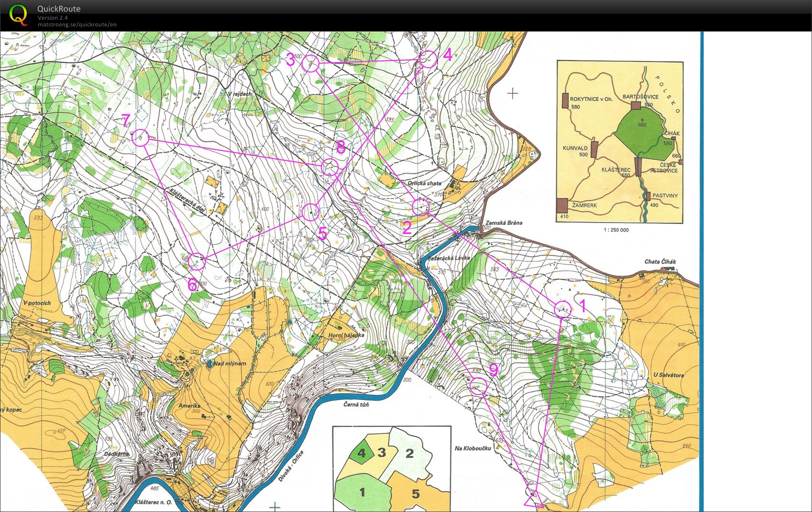
Task: Click 'PASTVINY' in the inset map
Action: click(665, 196)
